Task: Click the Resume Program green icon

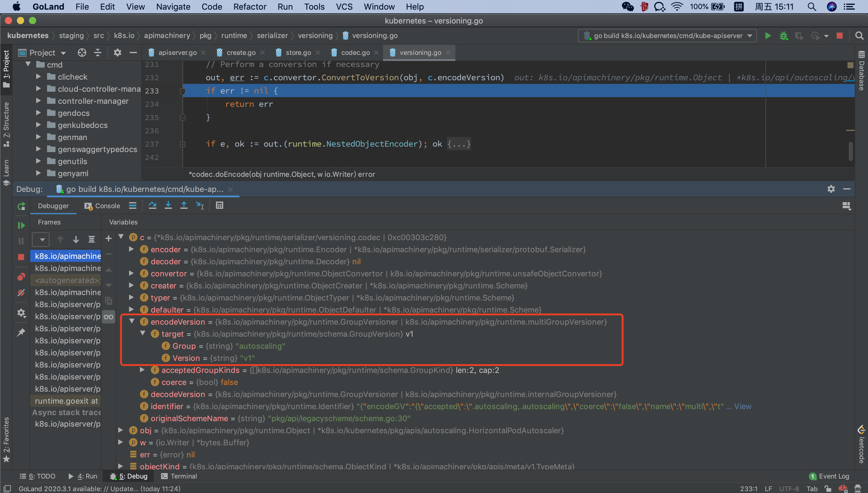Action: click(21, 225)
